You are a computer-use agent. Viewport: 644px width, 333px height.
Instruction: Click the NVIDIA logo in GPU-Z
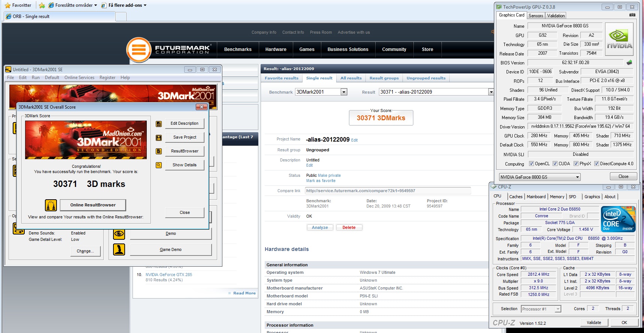(x=619, y=39)
